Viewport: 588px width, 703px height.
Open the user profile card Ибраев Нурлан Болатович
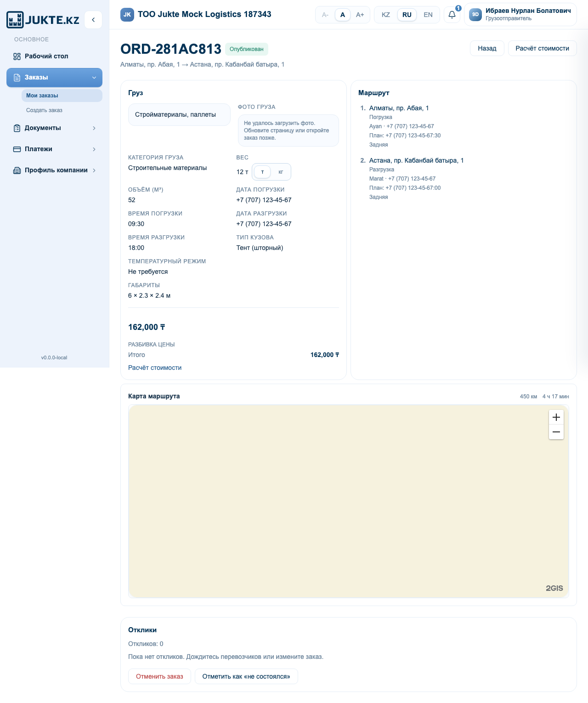520,15
